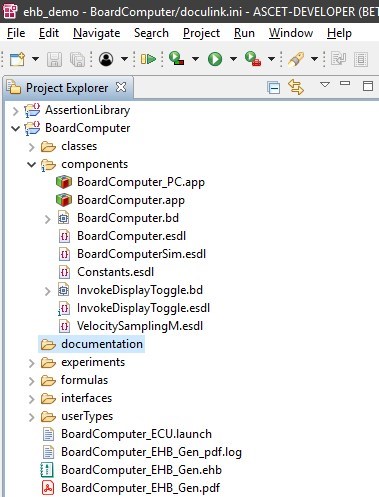This screenshot has height=497, width=379.
Task: Click the AssertionLibrary project icon
Action: (32, 110)
